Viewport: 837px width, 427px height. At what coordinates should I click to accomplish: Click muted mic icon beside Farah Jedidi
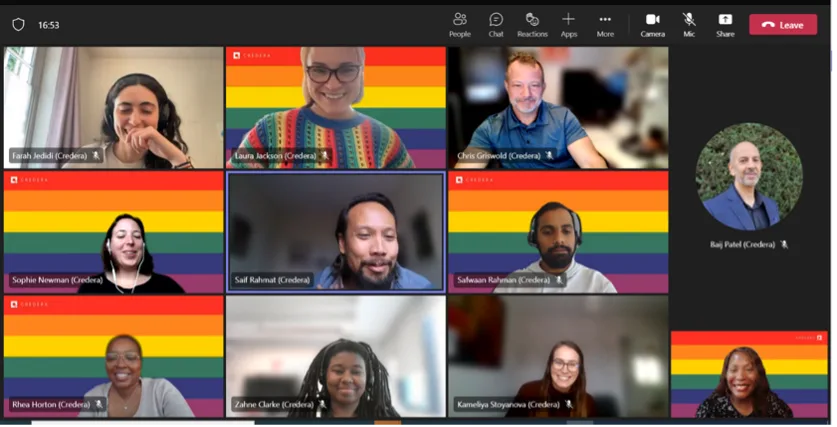(x=96, y=156)
